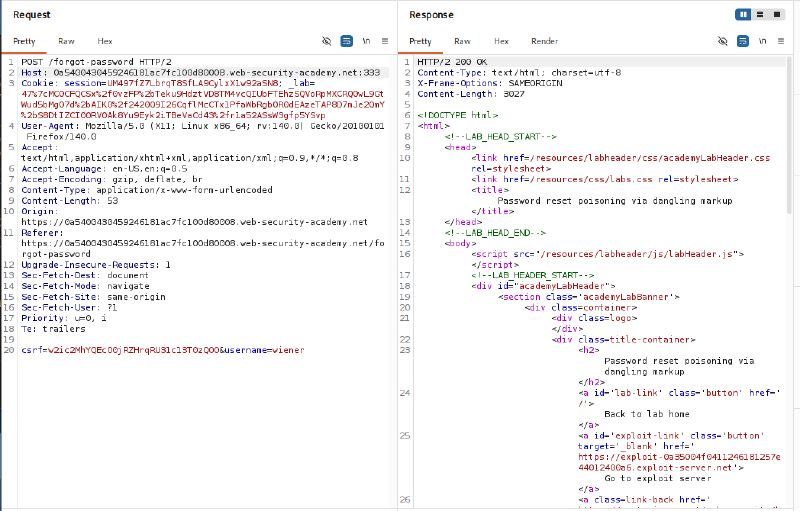Switch to the Request Hex tab
This screenshot has height=511, width=800.
click(105, 41)
